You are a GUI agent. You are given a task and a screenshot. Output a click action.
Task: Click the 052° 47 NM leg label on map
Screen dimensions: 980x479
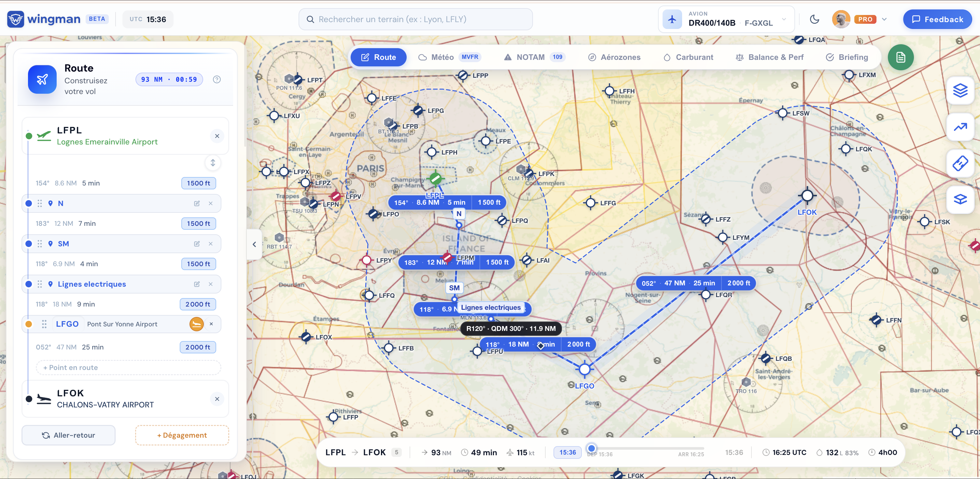pyautogui.click(x=695, y=283)
